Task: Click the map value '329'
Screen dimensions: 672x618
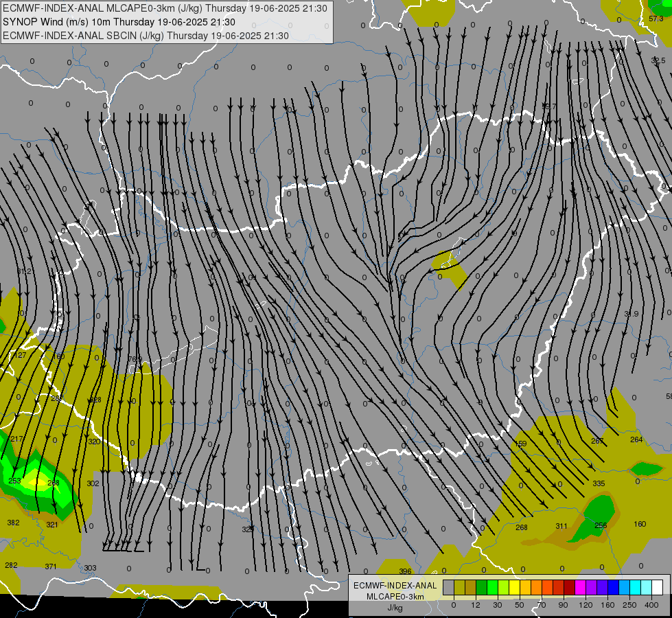Action: [x=248, y=529]
